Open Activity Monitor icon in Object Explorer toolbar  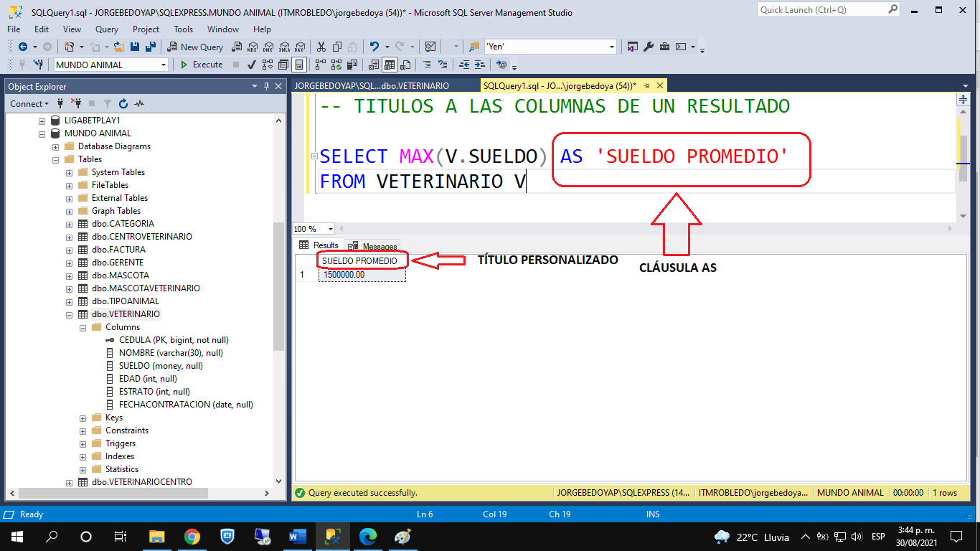[139, 103]
